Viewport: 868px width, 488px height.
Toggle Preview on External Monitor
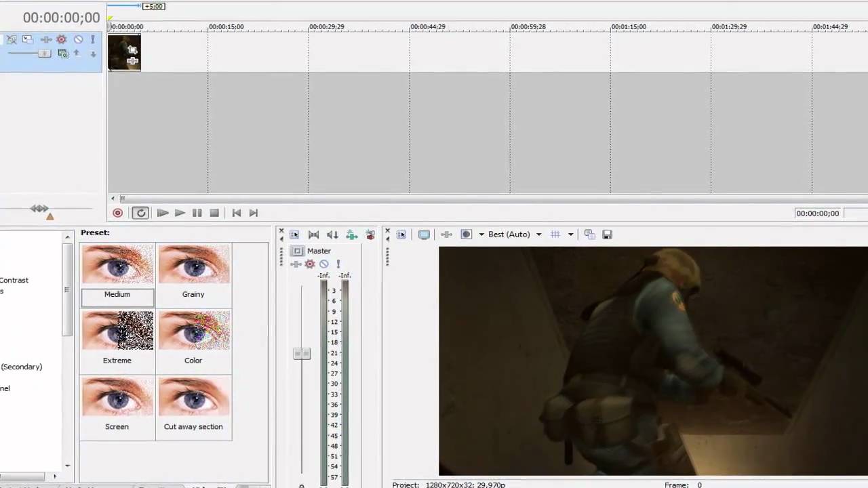coord(424,235)
